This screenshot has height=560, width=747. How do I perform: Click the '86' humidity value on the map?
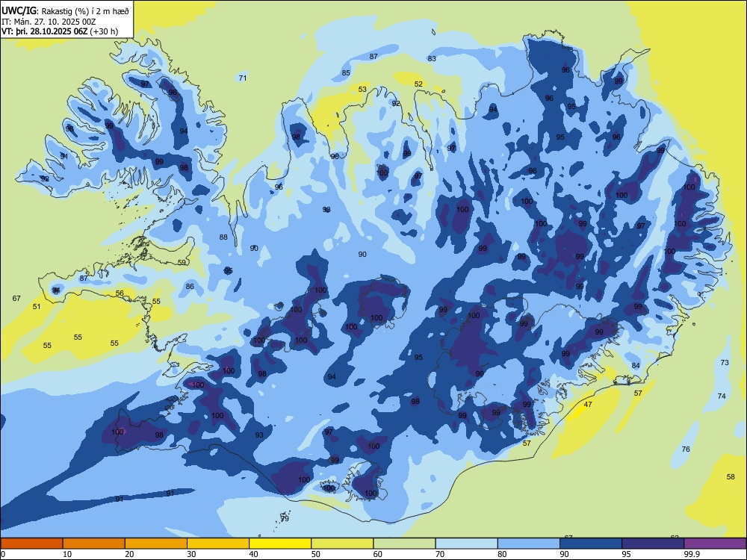(x=190, y=287)
